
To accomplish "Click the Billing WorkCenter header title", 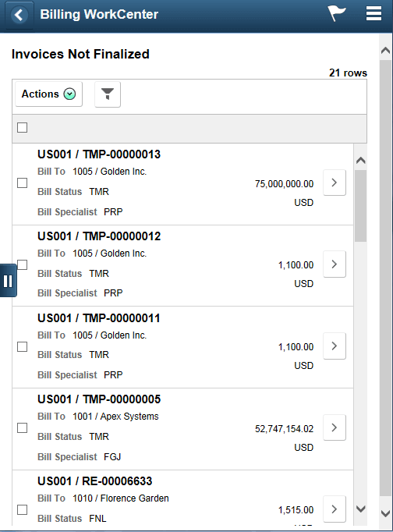I will tap(99, 14).
